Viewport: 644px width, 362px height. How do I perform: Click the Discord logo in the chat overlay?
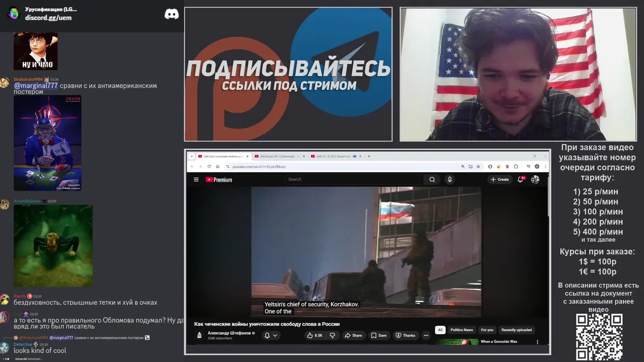tap(172, 14)
